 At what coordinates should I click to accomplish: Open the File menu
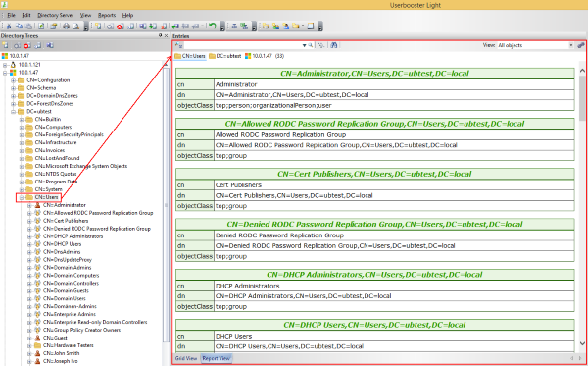(x=11, y=16)
